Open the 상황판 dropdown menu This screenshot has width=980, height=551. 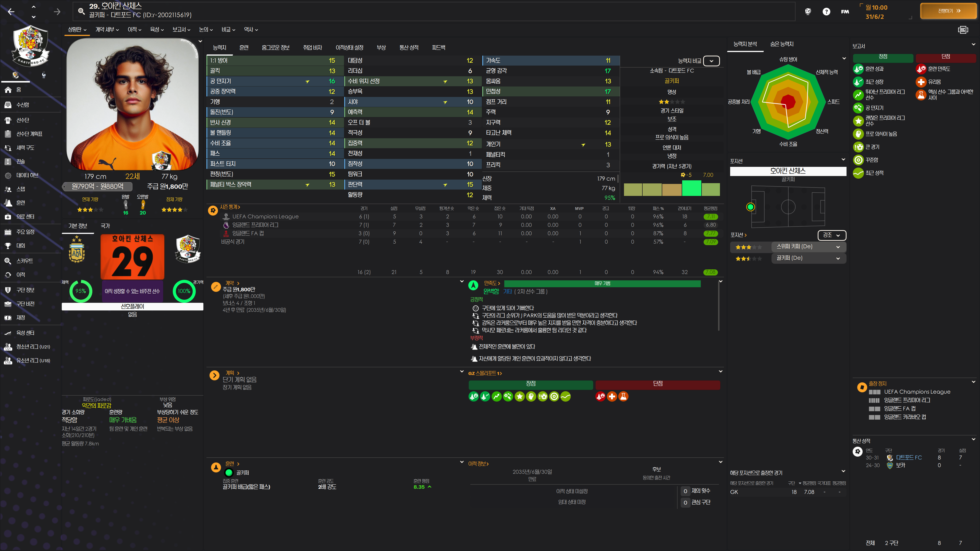(77, 29)
